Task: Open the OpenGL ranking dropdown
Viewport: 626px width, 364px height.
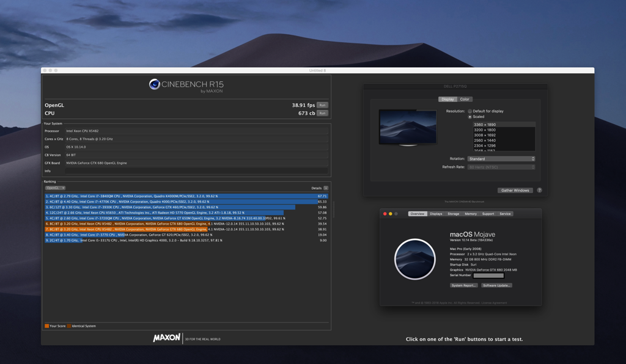Action: coord(55,187)
